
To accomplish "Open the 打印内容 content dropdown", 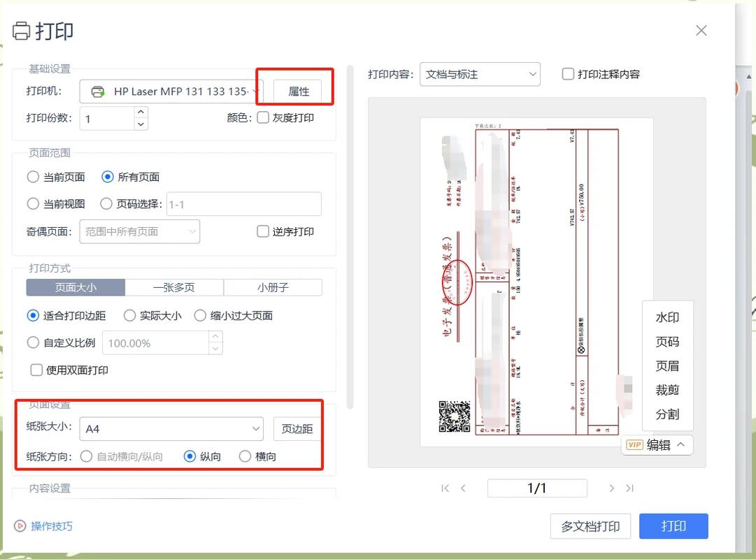I will pos(479,73).
